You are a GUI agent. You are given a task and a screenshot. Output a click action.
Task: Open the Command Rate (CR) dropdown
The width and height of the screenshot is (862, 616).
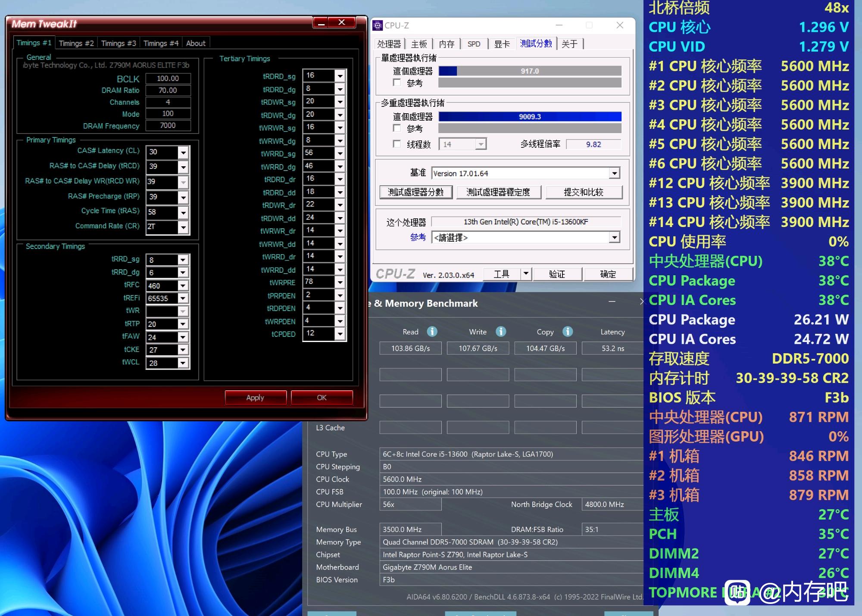point(184,227)
